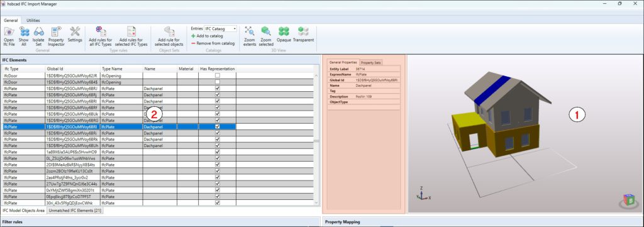Click the up arrow on the IFC Elements scrollbar

coord(316,75)
